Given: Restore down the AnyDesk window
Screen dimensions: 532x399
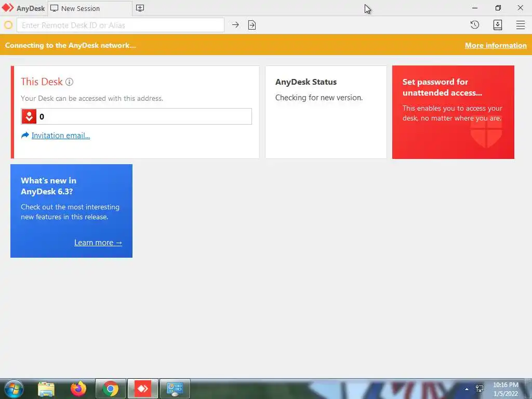Looking at the screenshot, I should pos(498,8).
